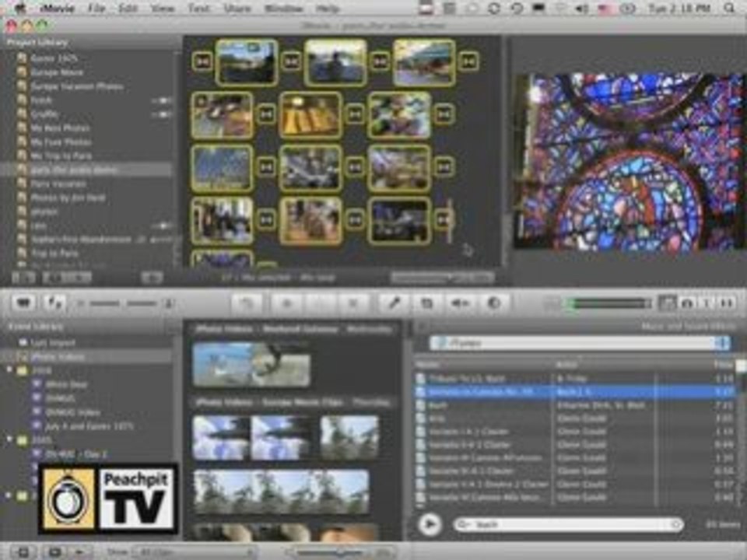Screen dimensions: 747x560
Task: Select the Aria song row
Action: (x=576, y=418)
